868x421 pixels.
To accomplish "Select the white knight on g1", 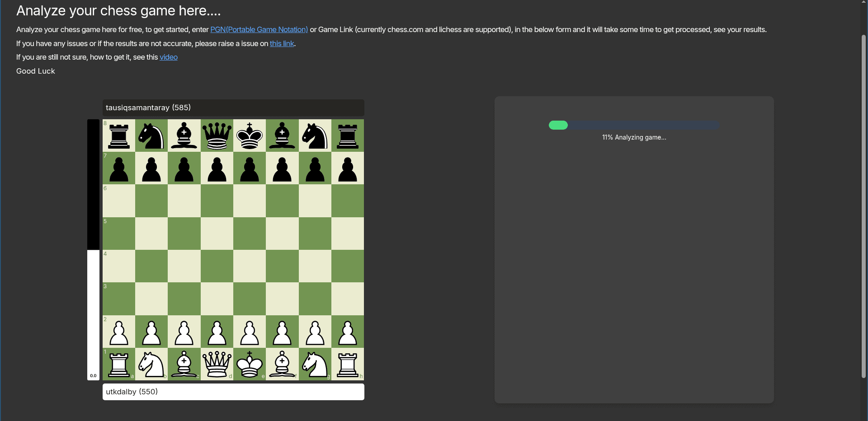I will [x=315, y=365].
